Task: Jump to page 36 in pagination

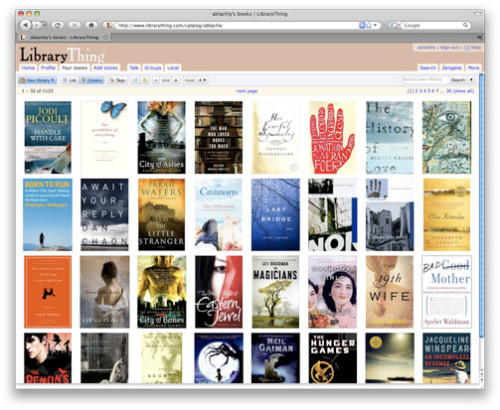Action: click(449, 91)
